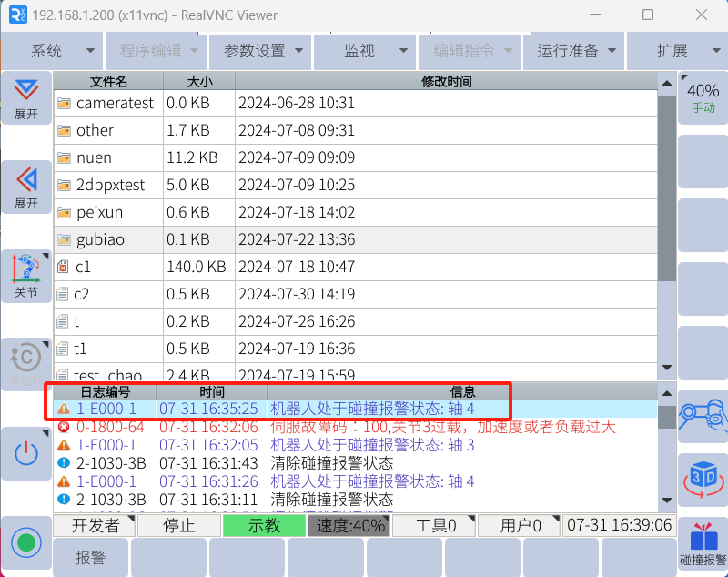Click the 碰撞报警 collision alarm icon

point(703,544)
